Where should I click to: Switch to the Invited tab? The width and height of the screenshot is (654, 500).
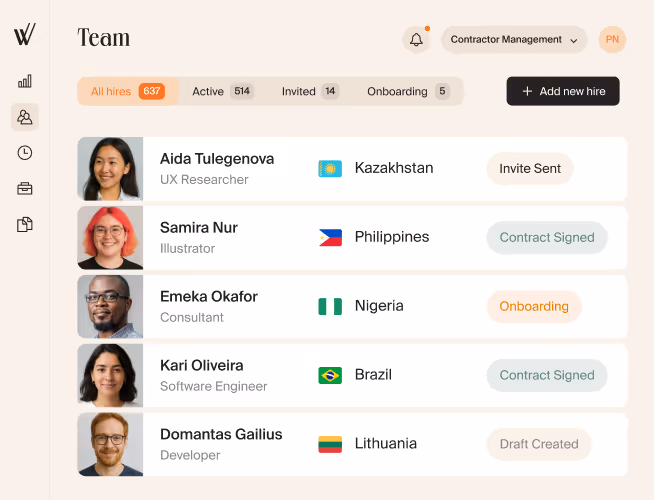click(310, 91)
